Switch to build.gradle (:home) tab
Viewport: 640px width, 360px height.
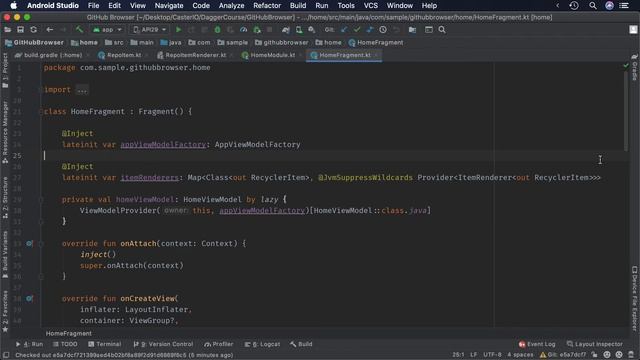pyautogui.click(x=52, y=55)
